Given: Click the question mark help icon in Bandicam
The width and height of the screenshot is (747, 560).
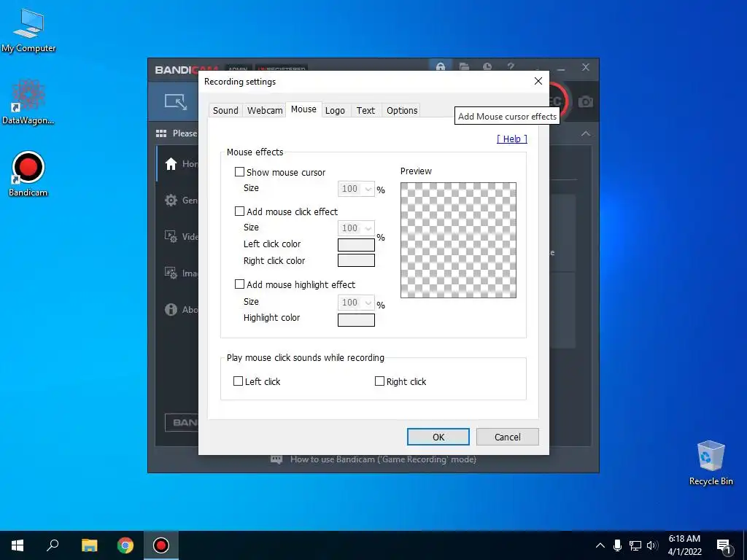Looking at the screenshot, I should (x=511, y=66).
